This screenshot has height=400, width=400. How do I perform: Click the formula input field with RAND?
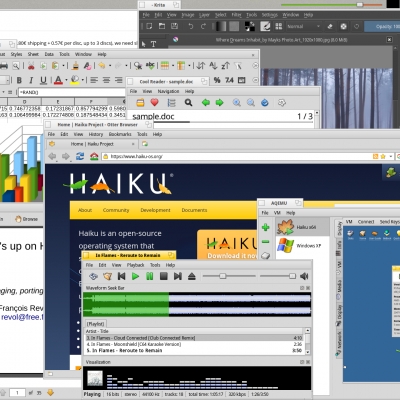(71, 92)
